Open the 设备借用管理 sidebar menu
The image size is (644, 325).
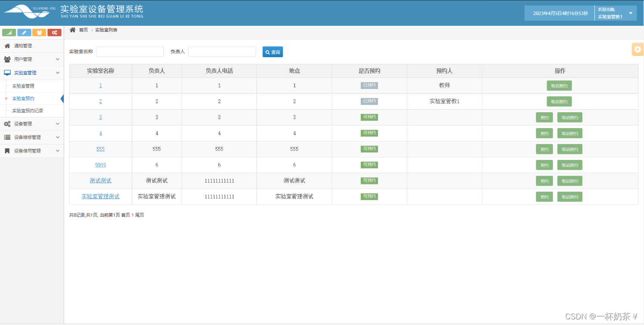point(32,151)
